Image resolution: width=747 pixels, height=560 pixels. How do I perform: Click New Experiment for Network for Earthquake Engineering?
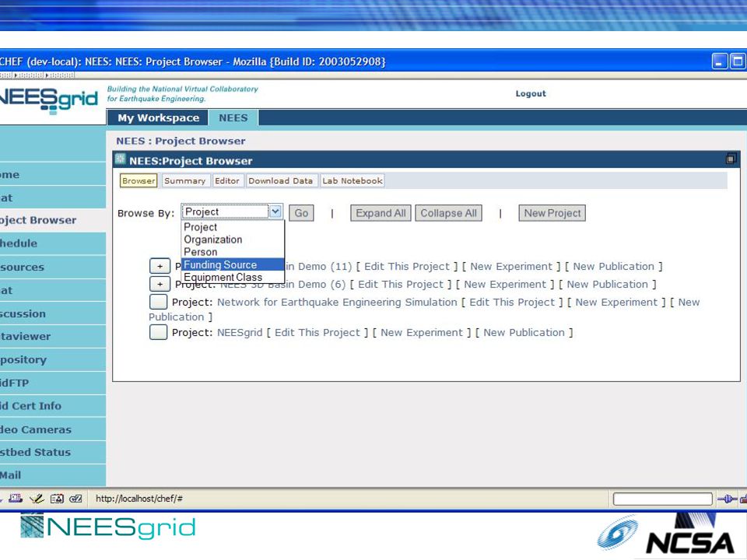(616, 302)
